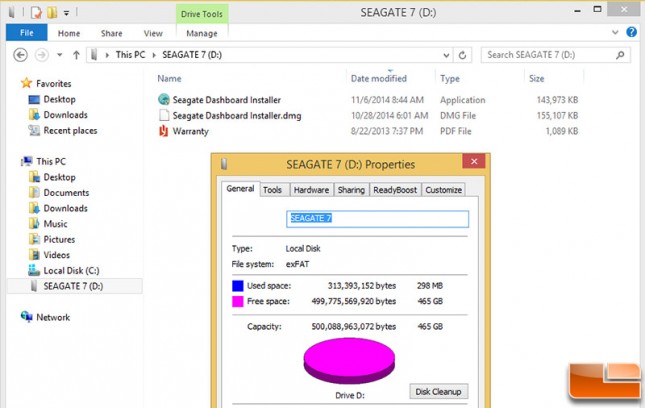Switch to the View ribbon tab

tap(153, 33)
